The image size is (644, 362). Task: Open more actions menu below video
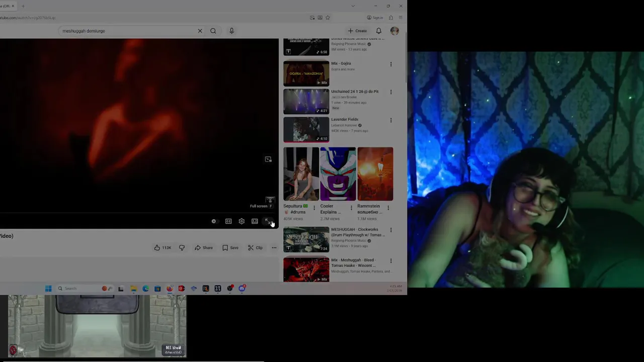(274, 247)
